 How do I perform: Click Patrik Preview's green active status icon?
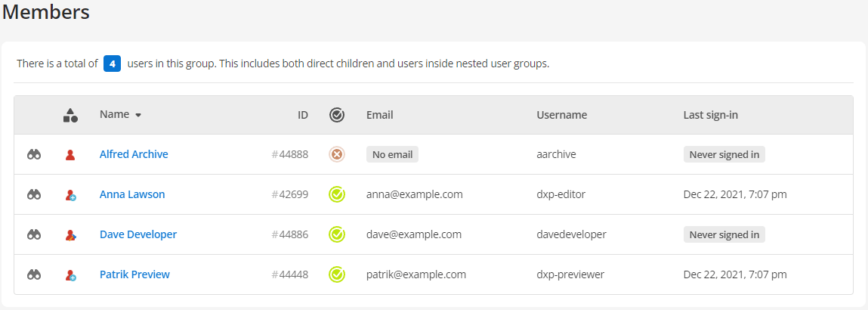point(337,274)
